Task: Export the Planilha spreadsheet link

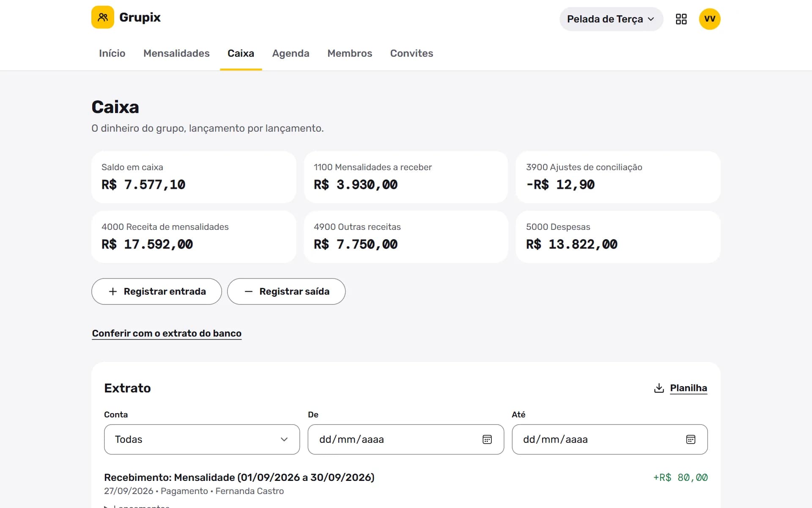Action: coord(688,388)
